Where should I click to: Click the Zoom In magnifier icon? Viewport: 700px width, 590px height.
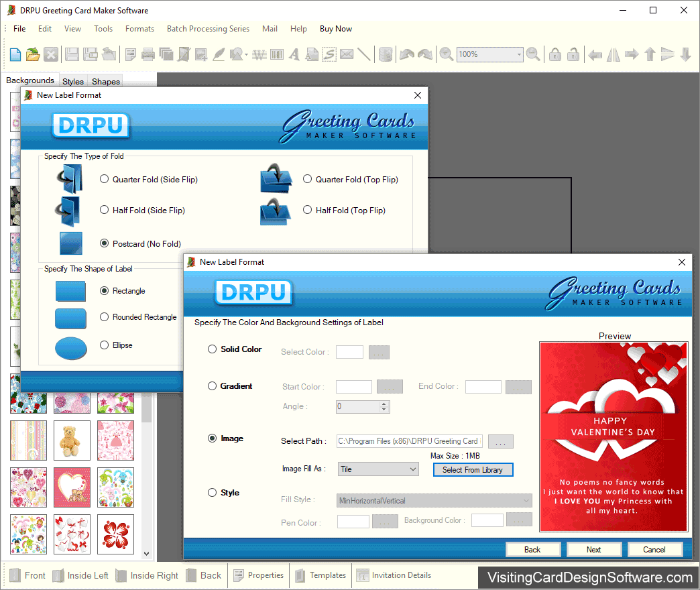click(x=447, y=54)
